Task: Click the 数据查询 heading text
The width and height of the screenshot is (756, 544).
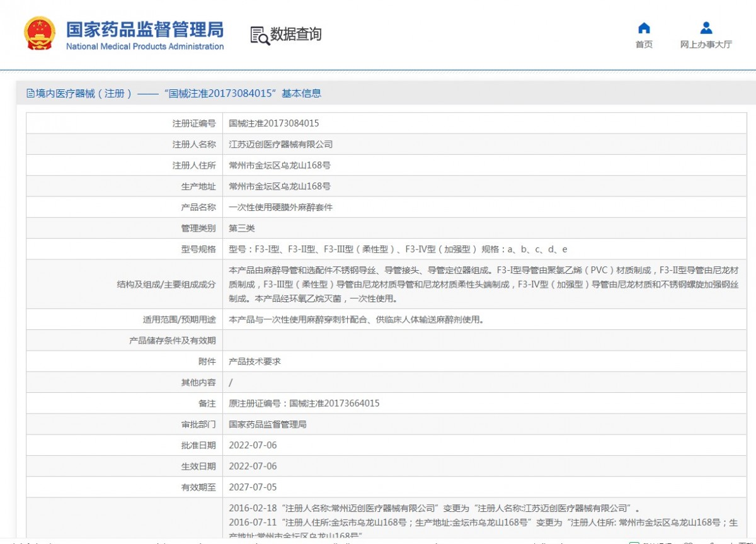Action: pos(295,34)
